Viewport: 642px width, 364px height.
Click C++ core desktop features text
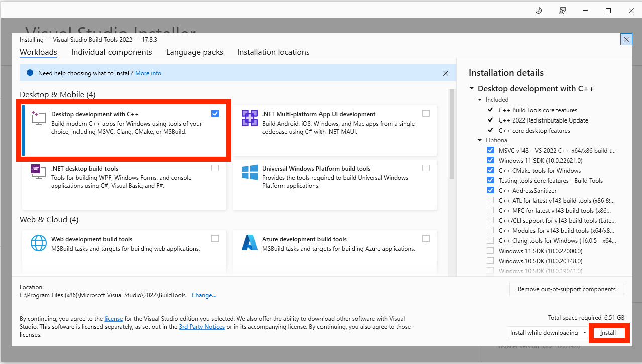pos(534,131)
